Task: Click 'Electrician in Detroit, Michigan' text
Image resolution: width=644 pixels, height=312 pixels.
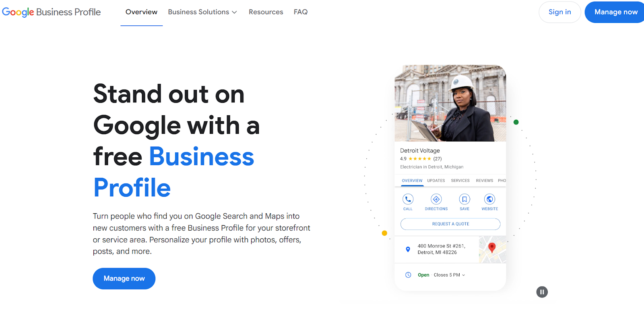Action: click(x=431, y=167)
